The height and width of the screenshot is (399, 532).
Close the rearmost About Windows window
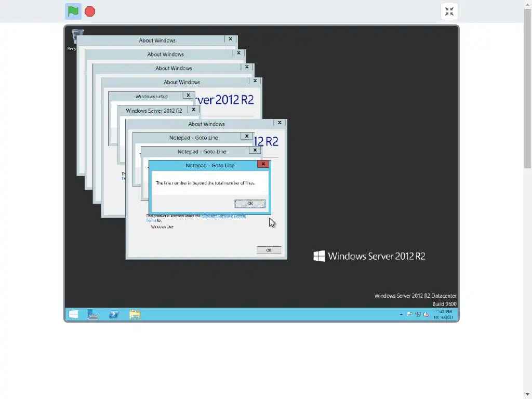[230, 39]
